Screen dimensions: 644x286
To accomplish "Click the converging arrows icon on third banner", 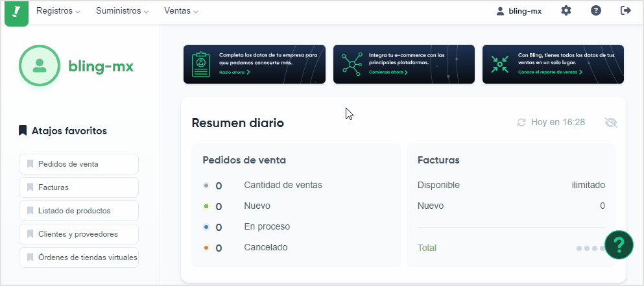I will pyautogui.click(x=500, y=64).
